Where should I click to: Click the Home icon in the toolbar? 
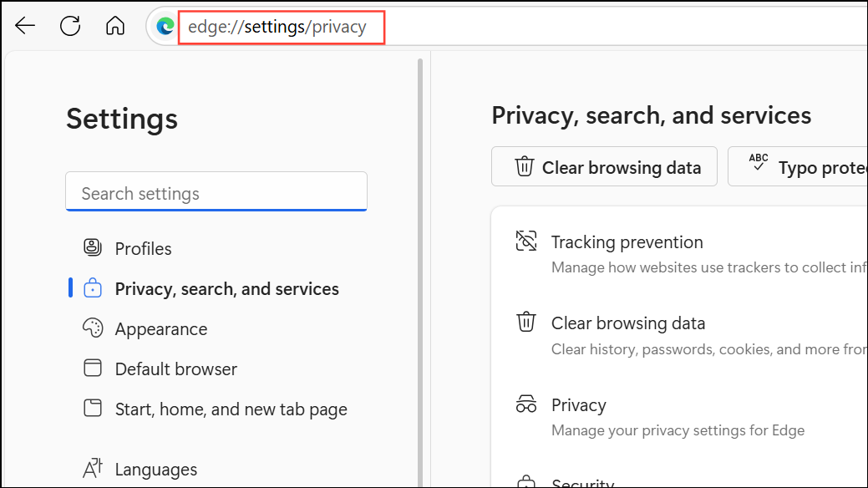(x=115, y=25)
